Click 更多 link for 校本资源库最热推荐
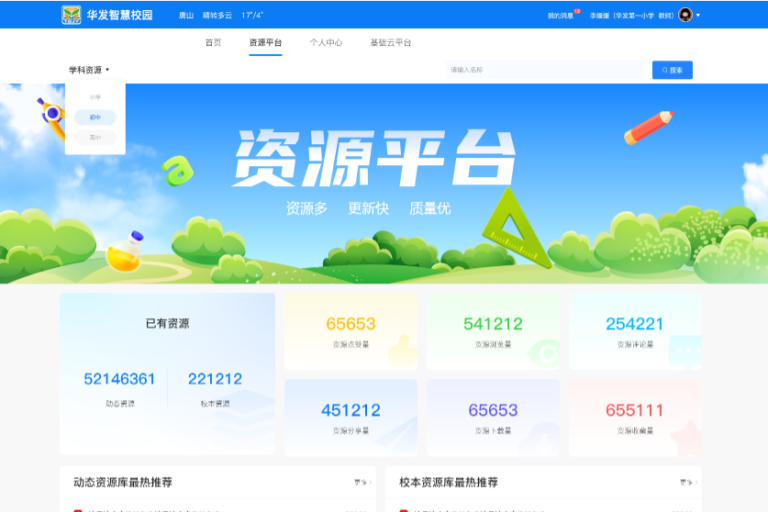This screenshot has height=512, width=768. pyautogui.click(x=687, y=482)
